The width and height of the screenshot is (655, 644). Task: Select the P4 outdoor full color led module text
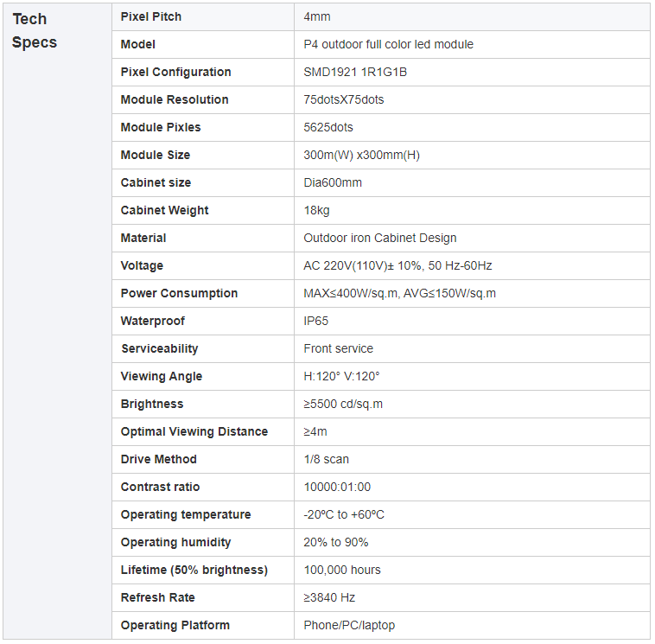click(388, 44)
